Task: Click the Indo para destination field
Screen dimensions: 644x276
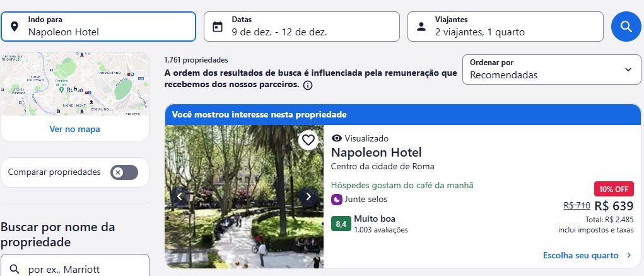Action: click(x=98, y=27)
